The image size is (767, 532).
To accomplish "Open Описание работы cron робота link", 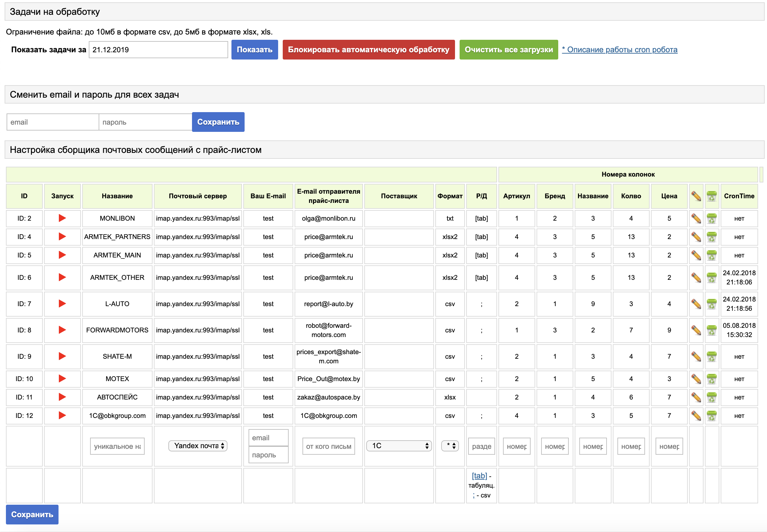I will pos(619,50).
